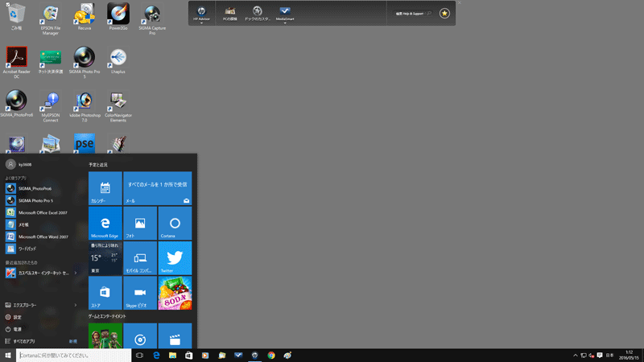Open ColorNavigator Elements desktop shortcut

[118, 106]
